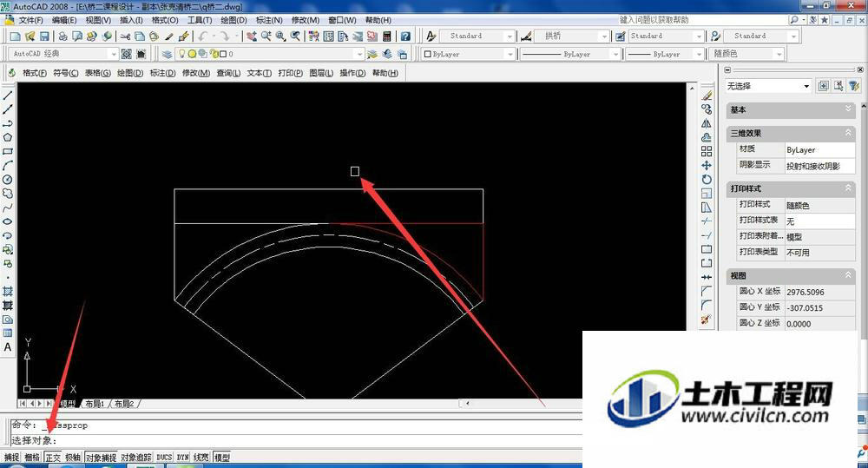
Task: Click the Save icon in standard toolbar
Action: (x=44, y=36)
